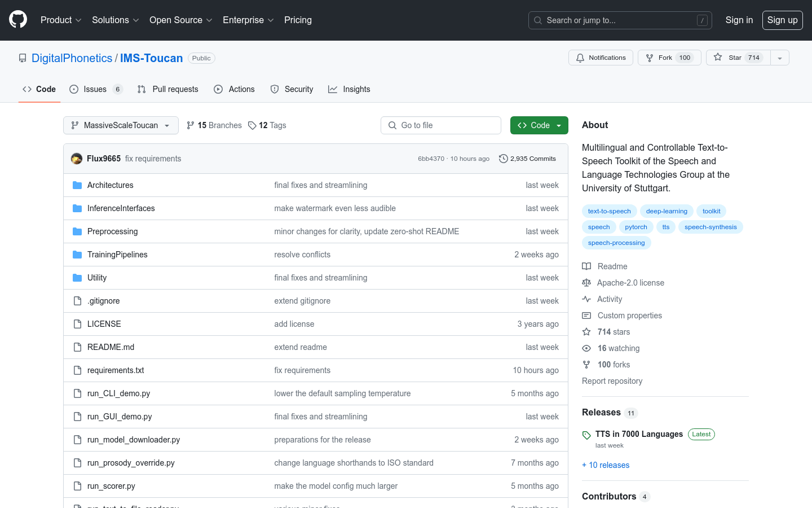Select the pytorch topic tag

[x=636, y=227]
